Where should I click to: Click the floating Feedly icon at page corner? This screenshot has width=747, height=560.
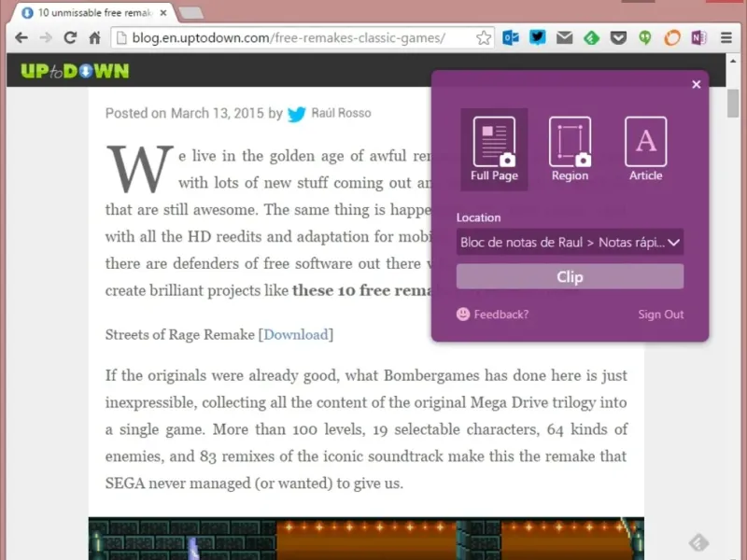pyautogui.click(x=698, y=542)
